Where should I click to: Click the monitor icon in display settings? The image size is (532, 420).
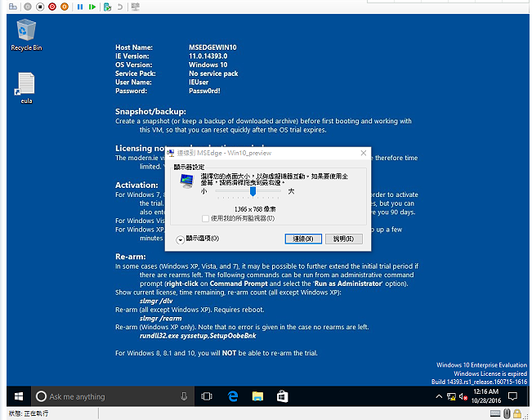187,181
